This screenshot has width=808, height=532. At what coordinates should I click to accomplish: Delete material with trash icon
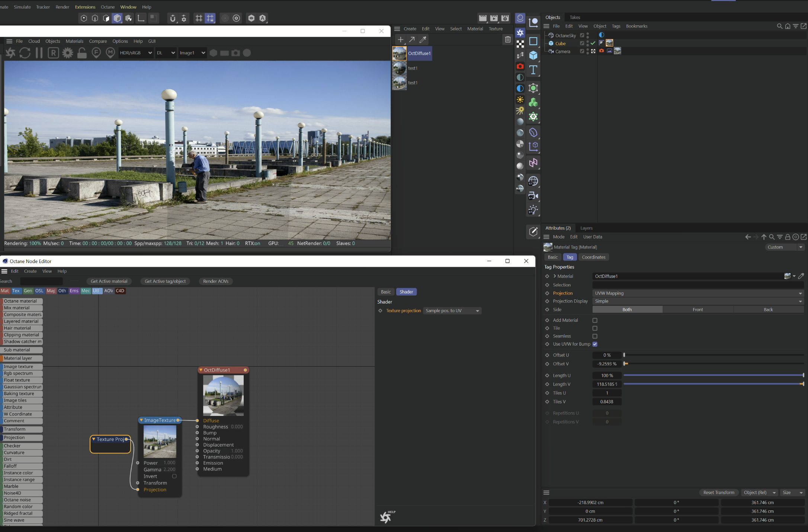pyautogui.click(x=507, y=39)
